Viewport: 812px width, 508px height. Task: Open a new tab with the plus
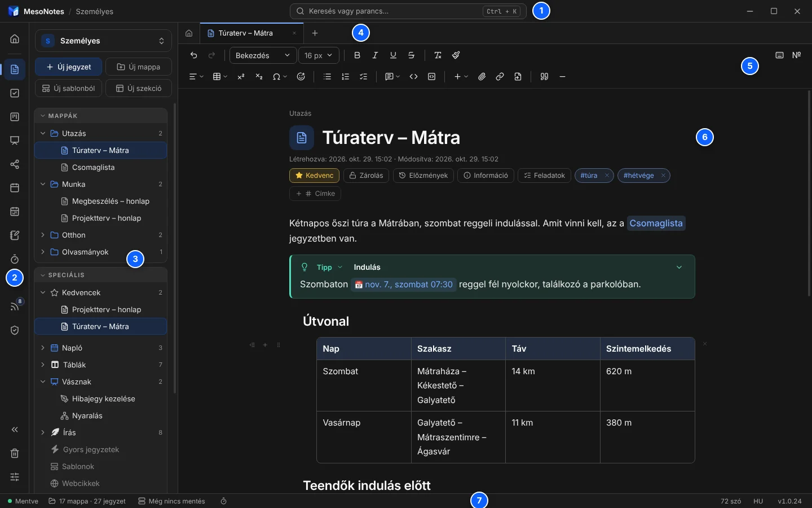[315, 33]
